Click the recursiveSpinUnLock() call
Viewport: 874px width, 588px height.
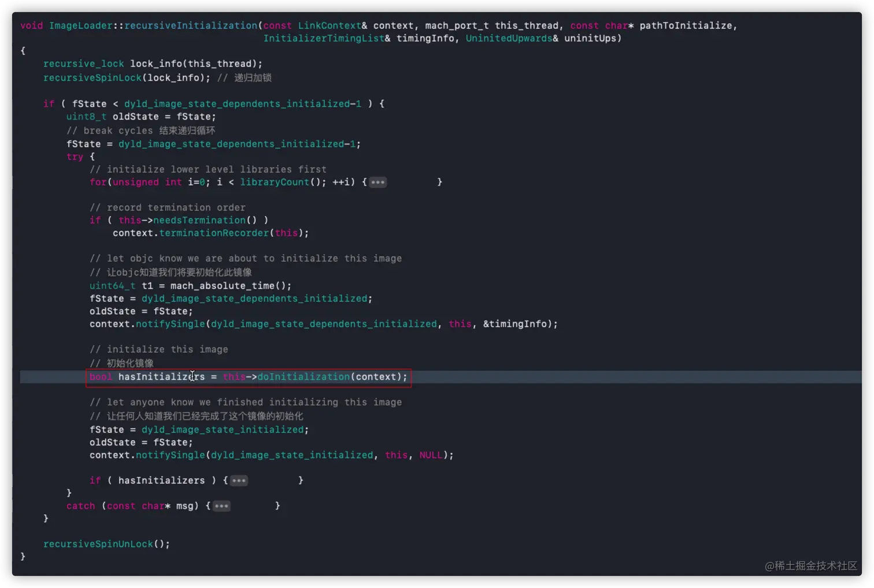coord(106,544)
